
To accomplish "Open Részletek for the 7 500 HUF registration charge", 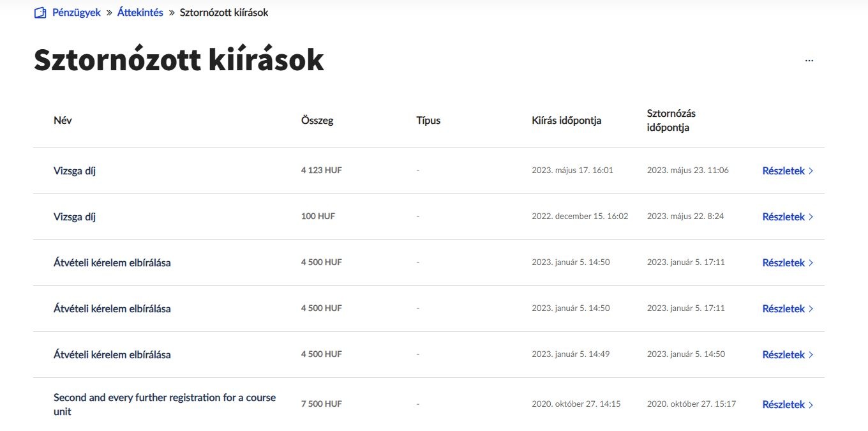I will [783, 405].
